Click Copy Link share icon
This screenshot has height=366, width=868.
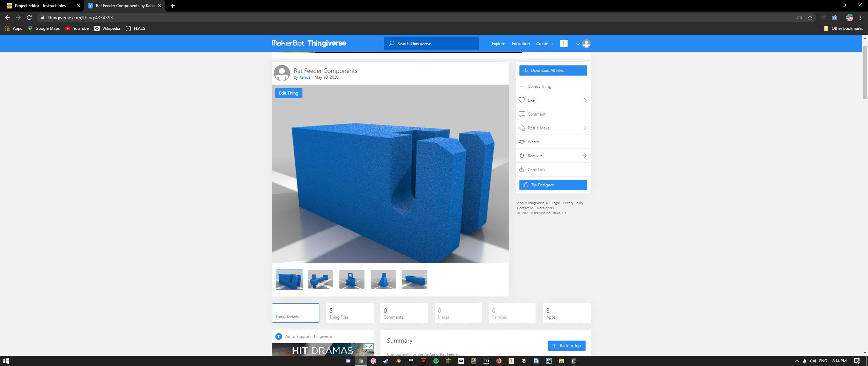click(522, 169)
